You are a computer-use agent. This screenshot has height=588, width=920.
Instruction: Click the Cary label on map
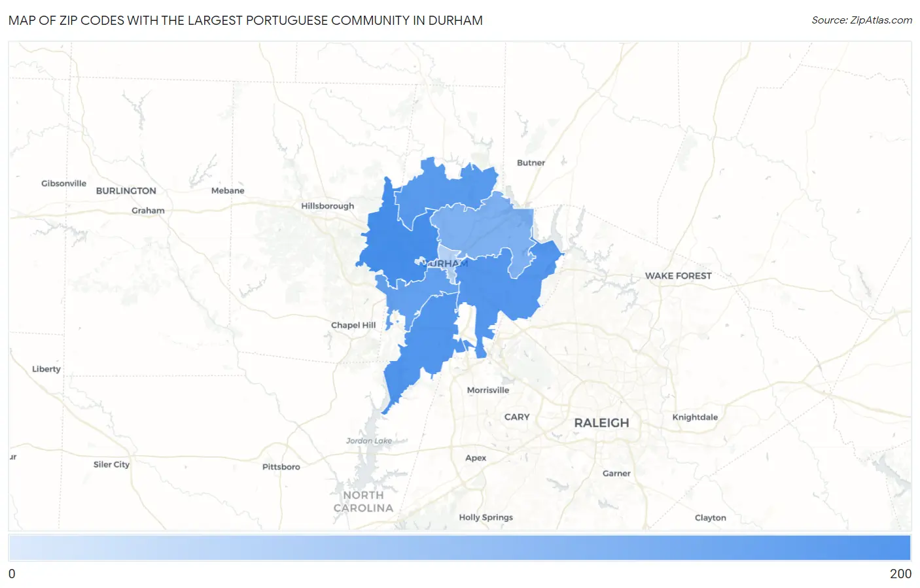click(517, 417)
